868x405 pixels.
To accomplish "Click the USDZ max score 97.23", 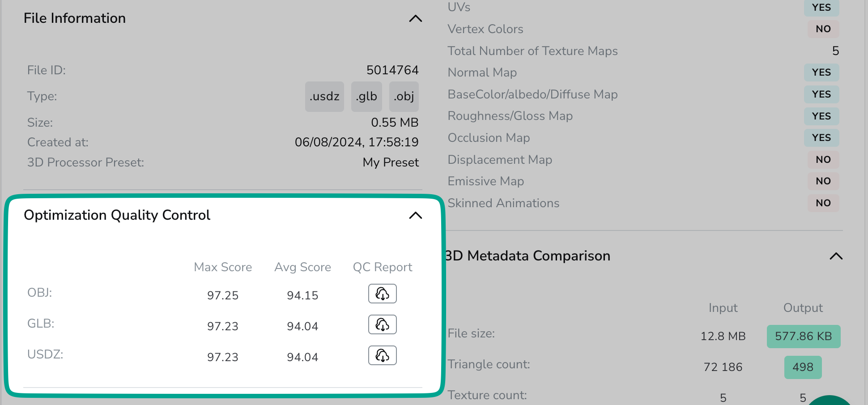I will coord(223,357).
